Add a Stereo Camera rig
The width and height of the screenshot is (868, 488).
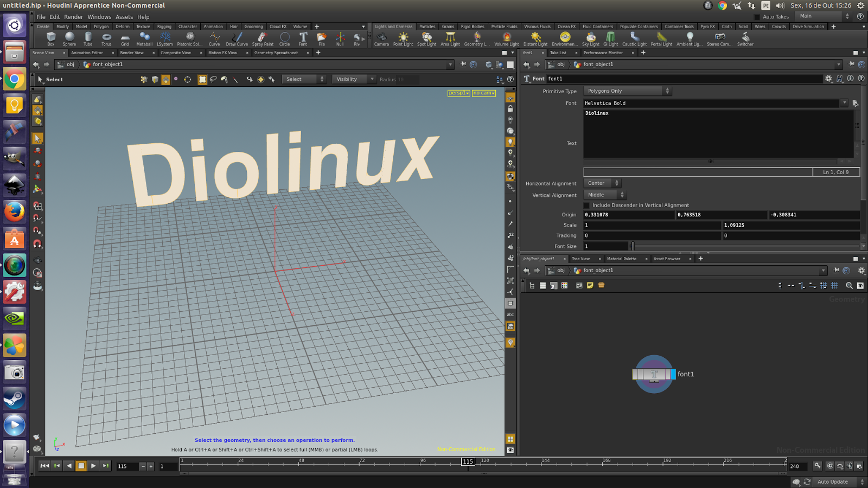pos(720,38)
